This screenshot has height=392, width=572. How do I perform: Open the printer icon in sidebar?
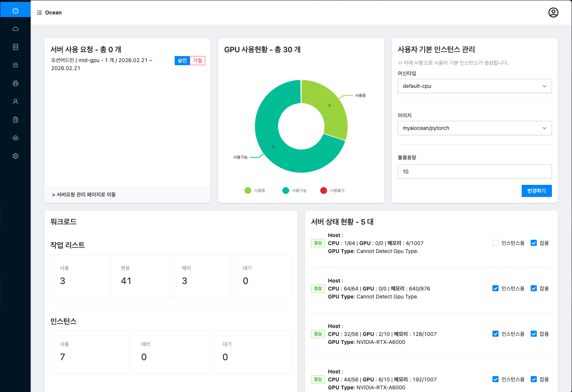(x=16, y=83)
